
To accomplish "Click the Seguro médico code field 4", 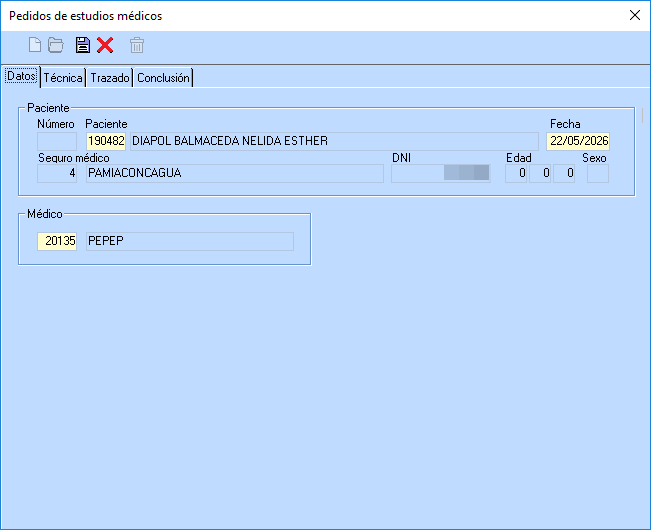I will tap(57, 173).
